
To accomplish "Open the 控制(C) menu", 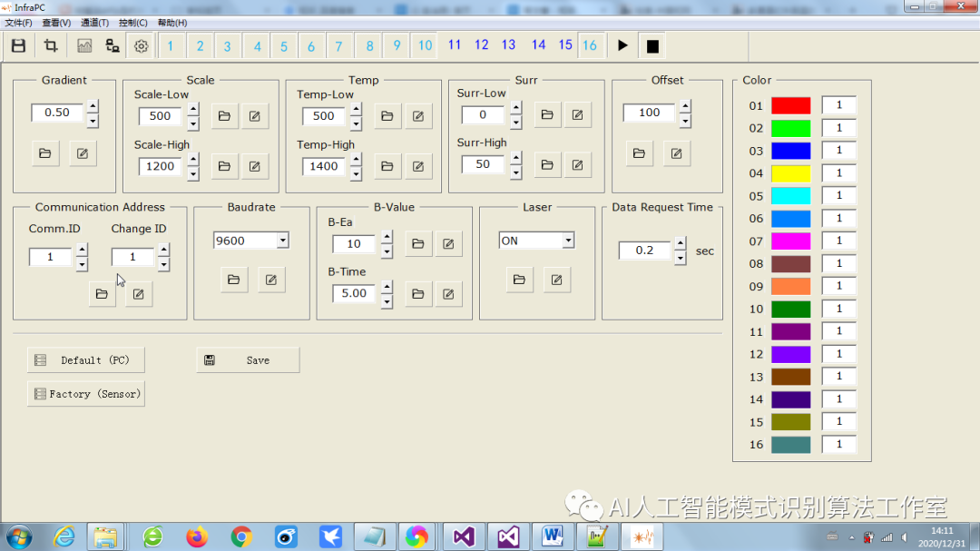I will (x=133, y=23).
